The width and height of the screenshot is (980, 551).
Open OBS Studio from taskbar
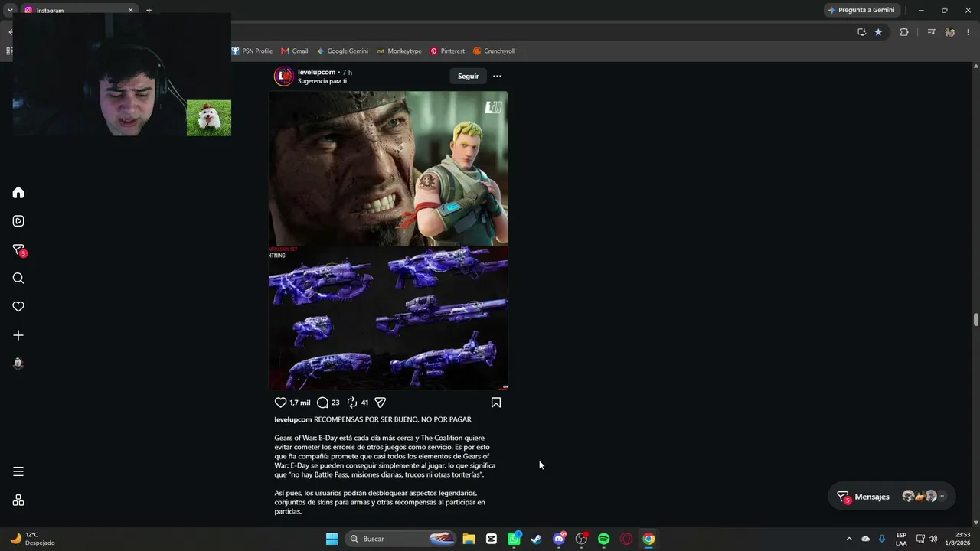(581, 539)
